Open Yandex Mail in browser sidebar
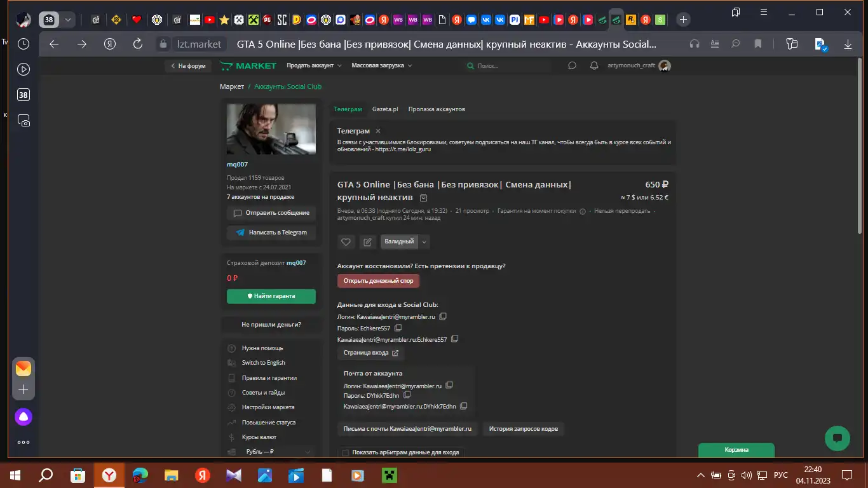The width and height of the screenshot is (868, 488). (24, 369)
